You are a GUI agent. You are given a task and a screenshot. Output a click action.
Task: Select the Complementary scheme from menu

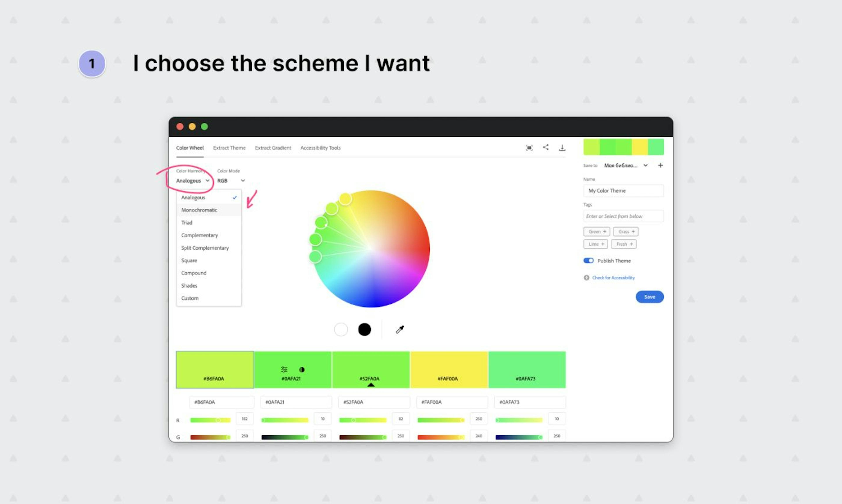[x=199, y=235]
